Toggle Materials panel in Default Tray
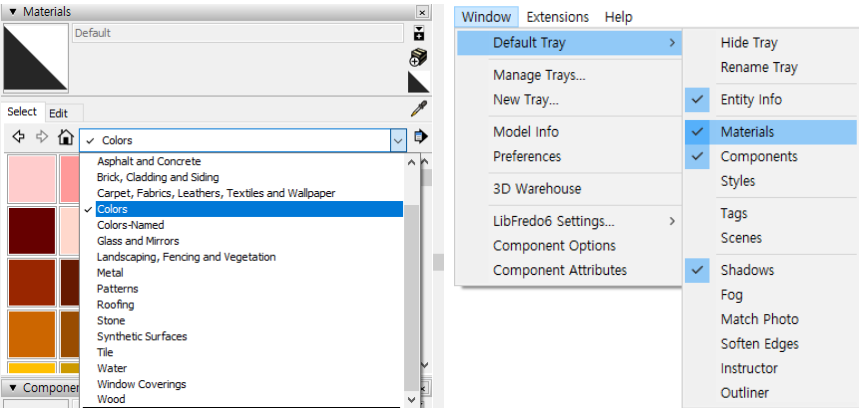This screenshot has width=860, height=408. point(771,132)
